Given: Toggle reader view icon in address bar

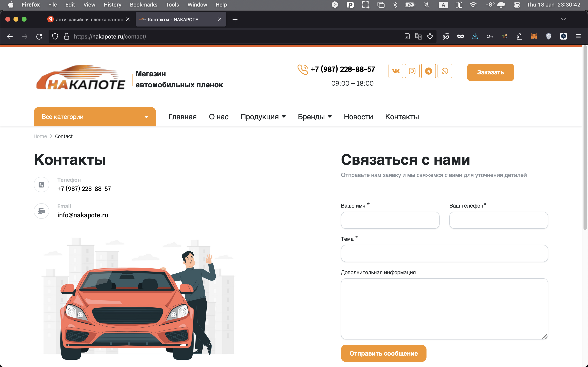Looking at the screenshot, I should 407,36.
